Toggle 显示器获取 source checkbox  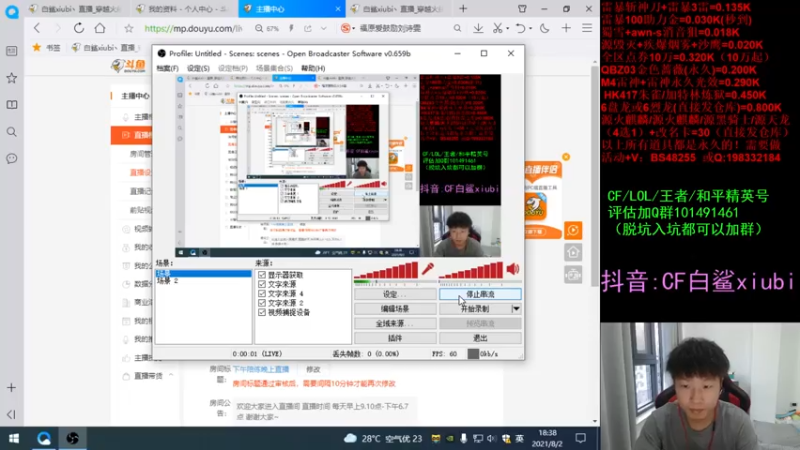point(262,275)
